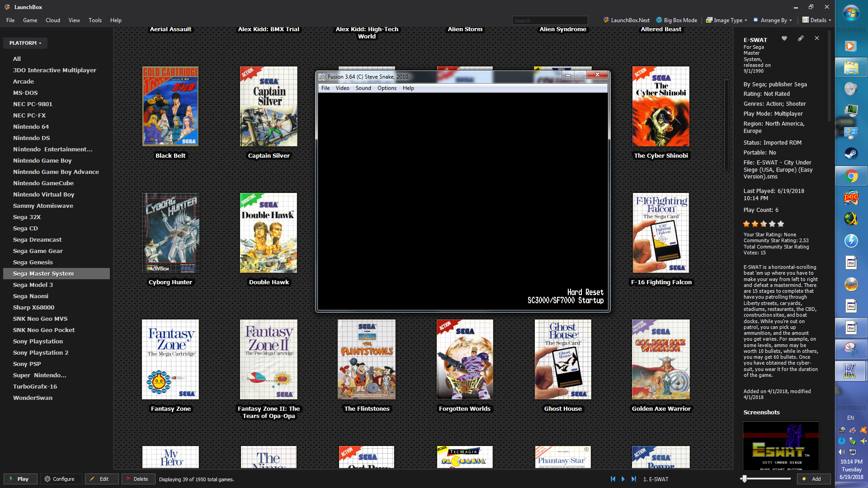The height and width of the screenshot is (488, 868).
Task: Switch to Kega Fusion taskbar icon
Action: pyautogui.click(x=851, y=371)
